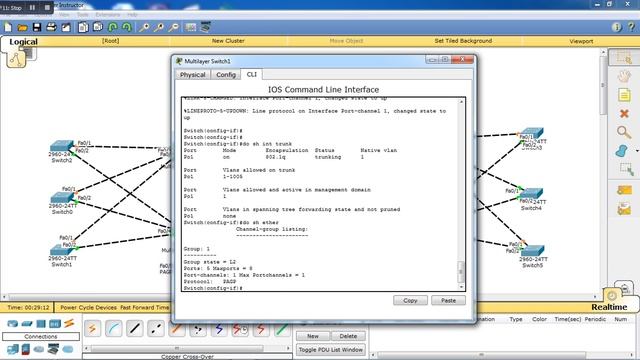Select Hubs device category
The height and width of the screenshot is (360, 640).
(x=41, y=324)
